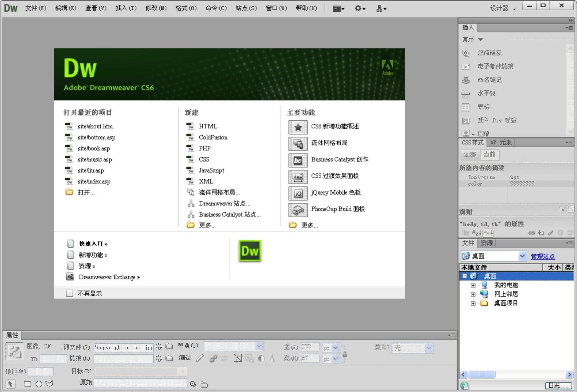Switch to the 资源 tab
This screenshot has width=577, height=392.
click(487, 243)
